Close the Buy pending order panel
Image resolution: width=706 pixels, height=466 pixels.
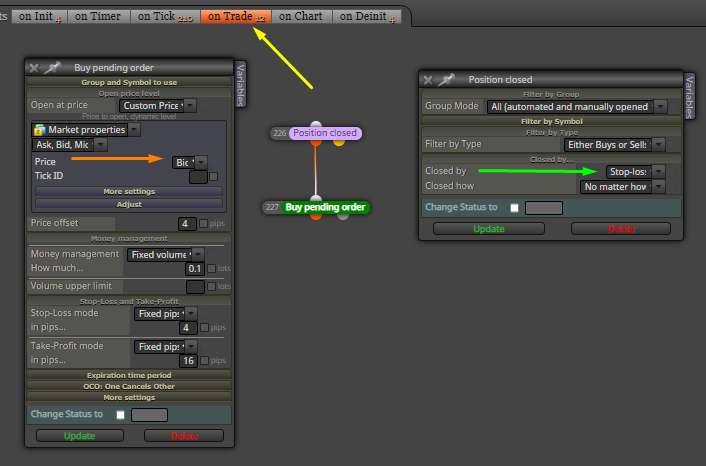(34, 68)
